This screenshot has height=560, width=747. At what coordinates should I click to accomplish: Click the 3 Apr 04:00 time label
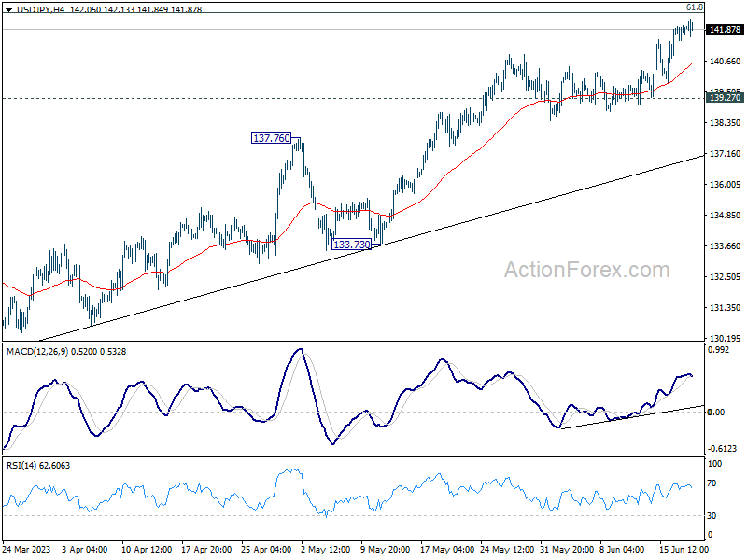tap(85, 549)
